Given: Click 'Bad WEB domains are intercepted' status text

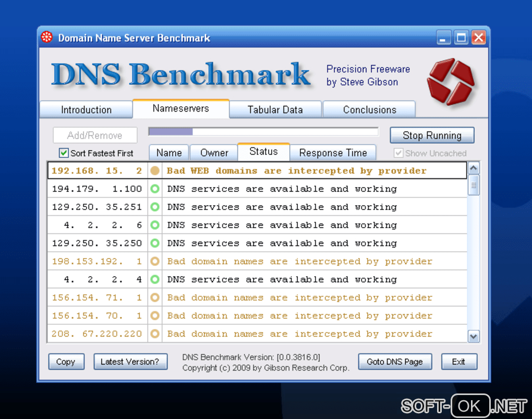Looking at the screenshot, I should pos(296,171).
